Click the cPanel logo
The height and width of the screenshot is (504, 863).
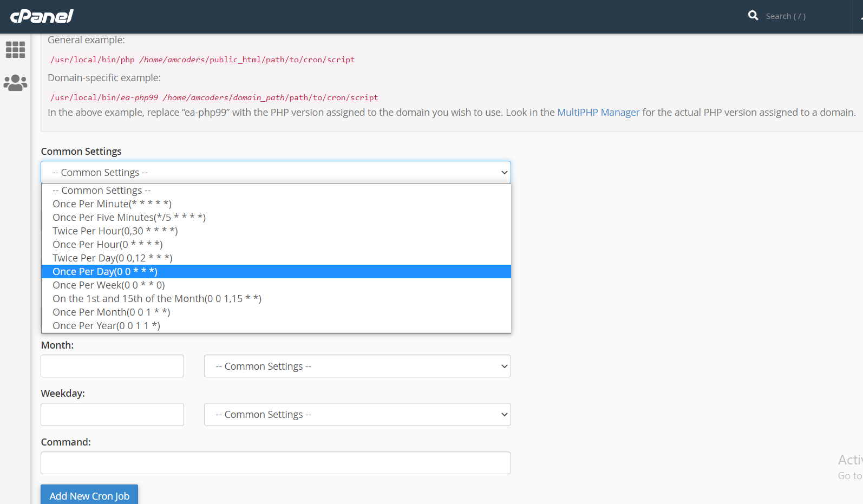tap(42, 16)
